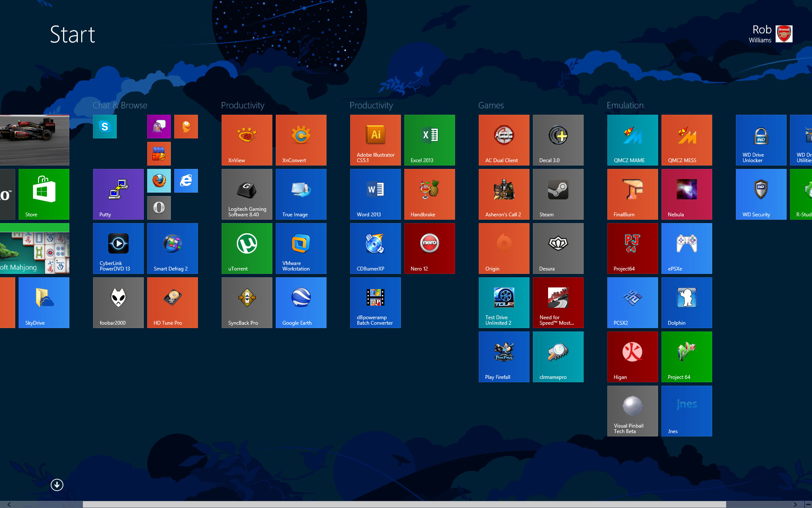Launch Nero 12 tile
This screenshot has width=812, height=508.
point(430,248)
